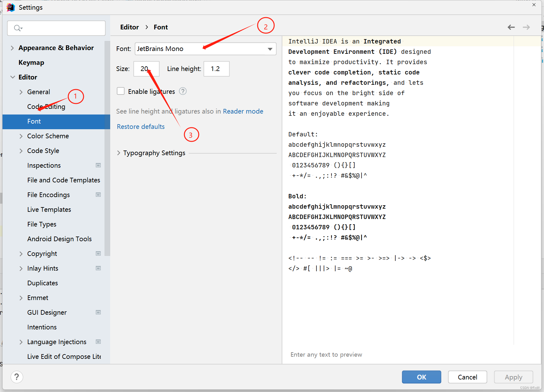Click the settings search input field
This screenshot has width=544, height=392.
56,28
